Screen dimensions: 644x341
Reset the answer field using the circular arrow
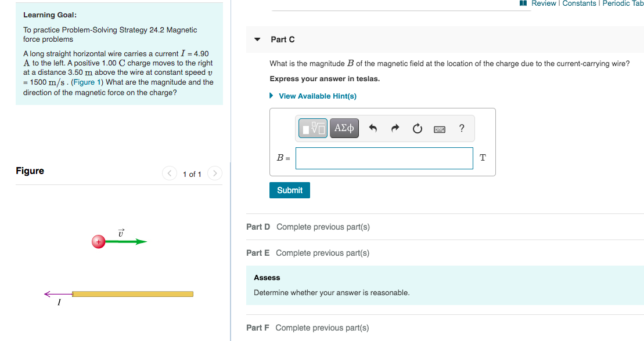point(417,128)
